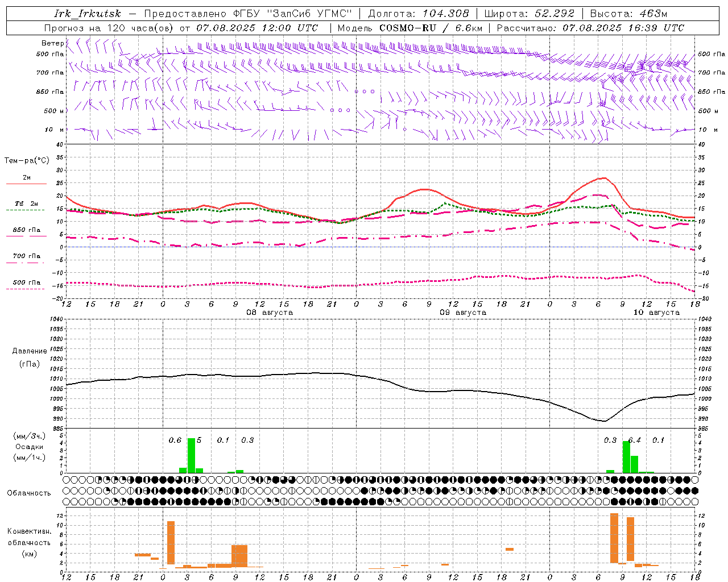Screen dimensions: 728x582
Task: Select the start time 07.08.2025 12:00 UTC
Action: coord(257,28)
